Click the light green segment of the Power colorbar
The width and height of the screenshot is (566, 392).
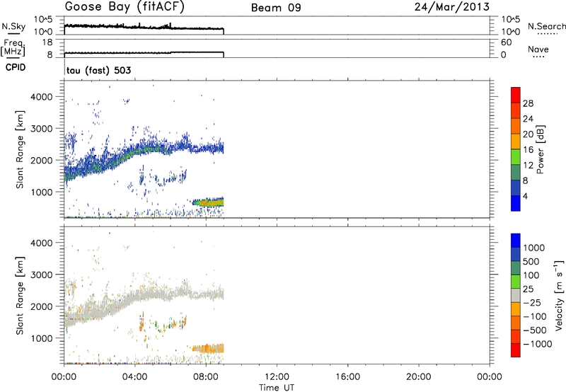pyautogui.click(x=516, y=156)
